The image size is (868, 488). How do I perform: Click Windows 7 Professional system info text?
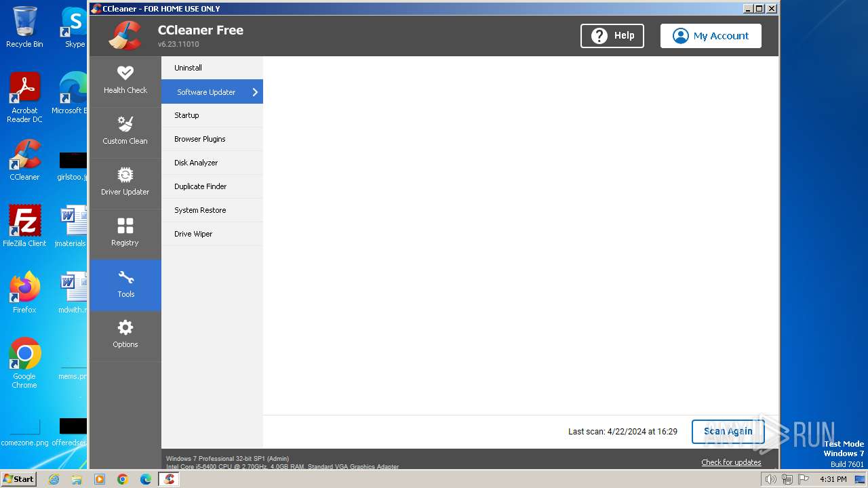228,459
